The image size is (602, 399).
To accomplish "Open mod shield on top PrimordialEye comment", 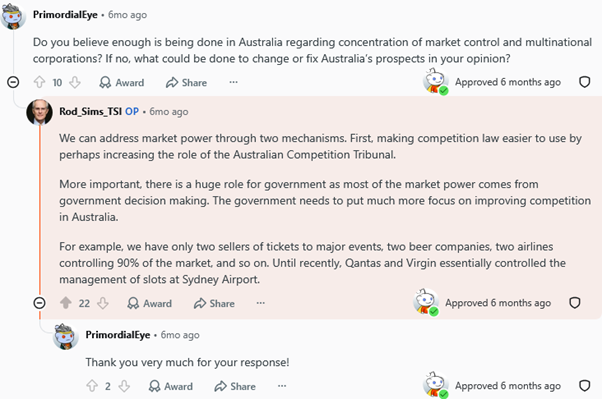I will pos(584,82).
